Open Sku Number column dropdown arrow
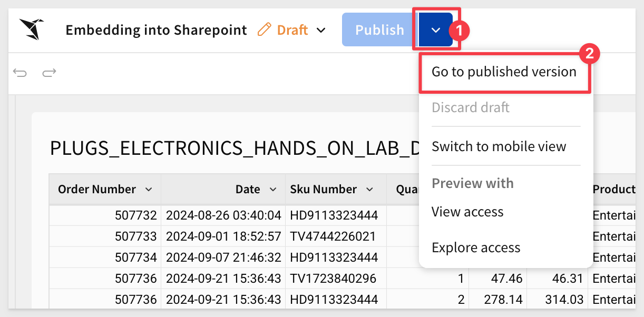The height and width of the screenshot is (317, 644). click(369, 189)
